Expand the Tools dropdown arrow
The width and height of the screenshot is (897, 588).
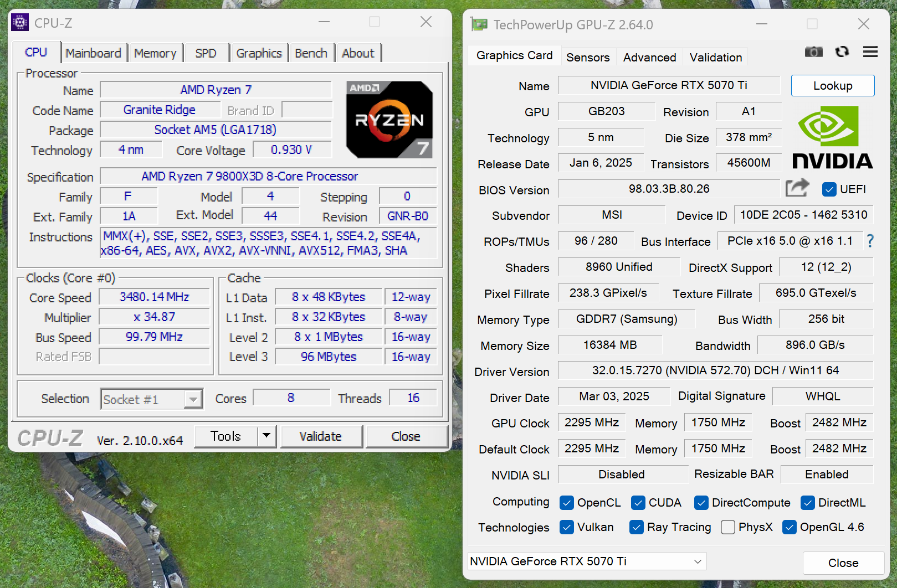(x=266, y=436)
